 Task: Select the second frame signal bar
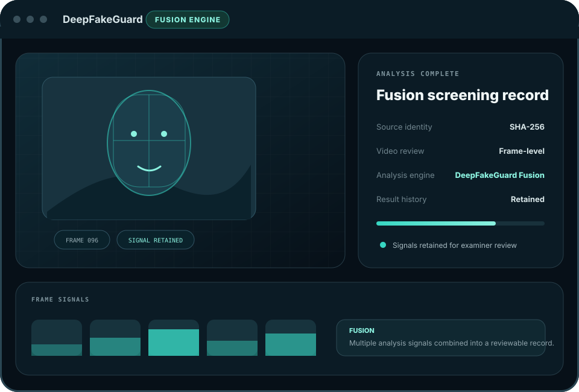coord(115,338)
